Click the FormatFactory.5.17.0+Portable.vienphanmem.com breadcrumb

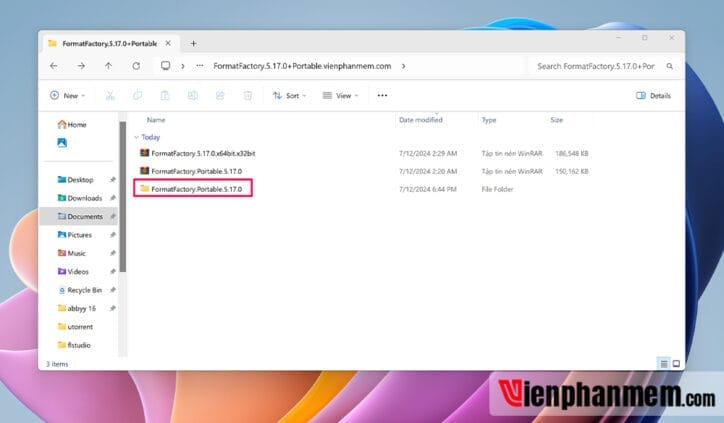point(302,66)
